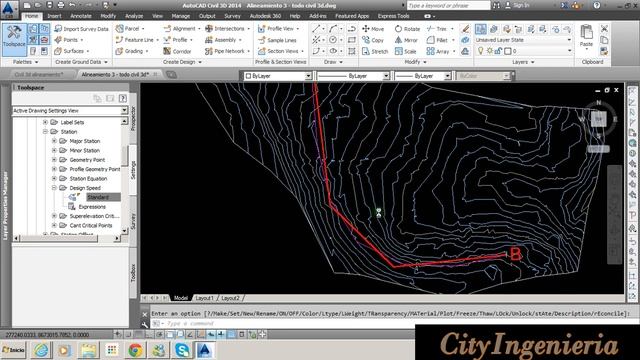Click the layer 0 color swatch
Image resolution: width=640 pixels, height=360 pixels.
pyautogui.click(x=507, y=51)
